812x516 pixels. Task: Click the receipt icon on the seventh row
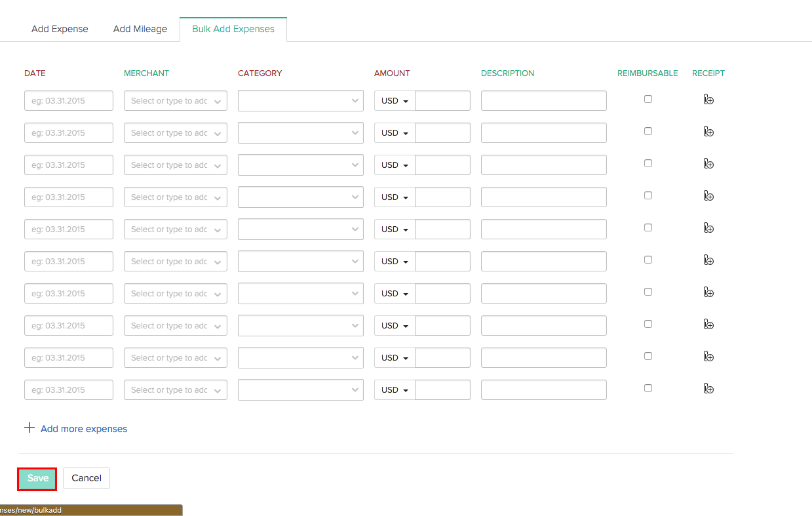[708, 292]
